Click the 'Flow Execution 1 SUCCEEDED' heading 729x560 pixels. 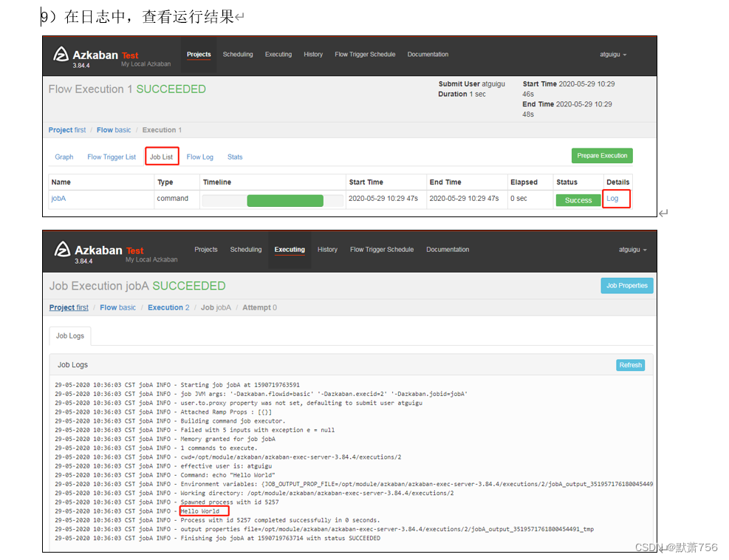pos(127,89)
